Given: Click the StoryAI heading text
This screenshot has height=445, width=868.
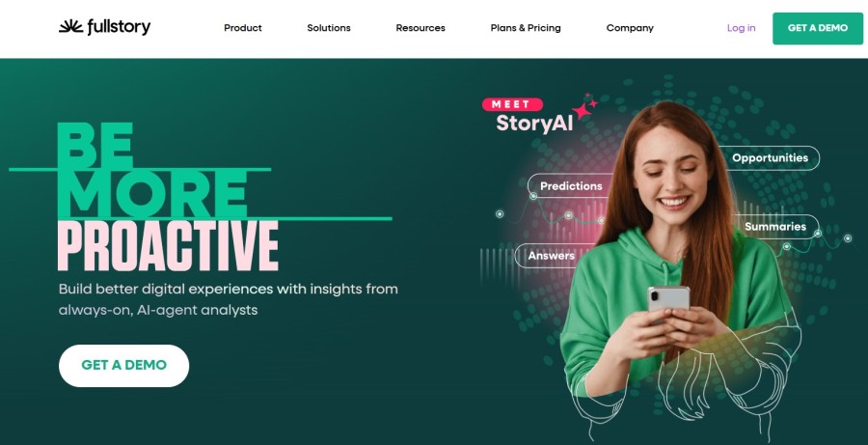Looking at the screenshot, I should [534, 123].
